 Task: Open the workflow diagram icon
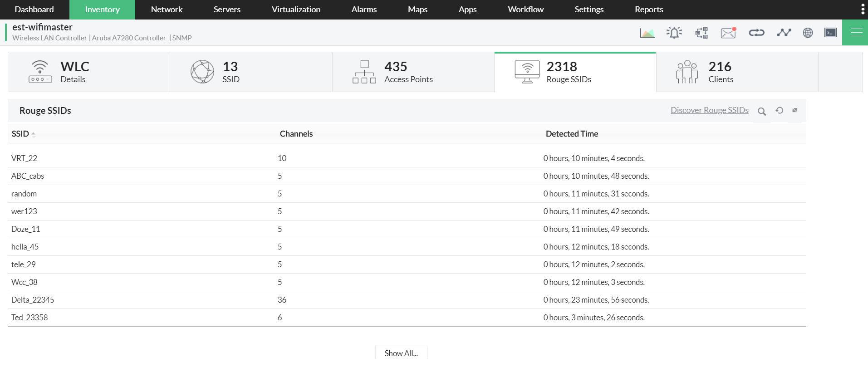click(x=701, y=33)
